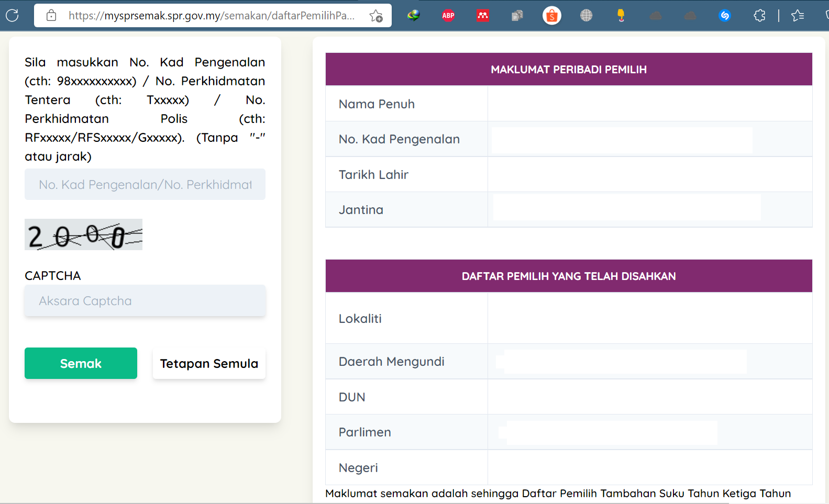Click the grey copy documents extension icon

(x=517, y=16)
